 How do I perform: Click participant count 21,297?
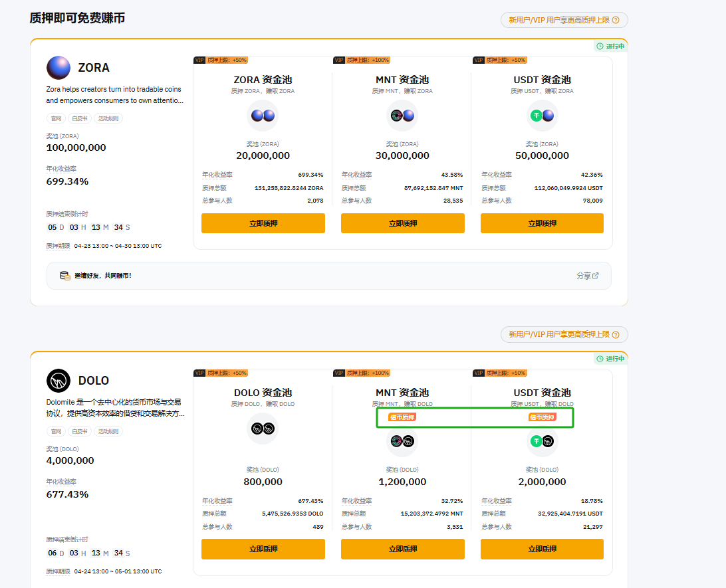(x=592, y=527)
